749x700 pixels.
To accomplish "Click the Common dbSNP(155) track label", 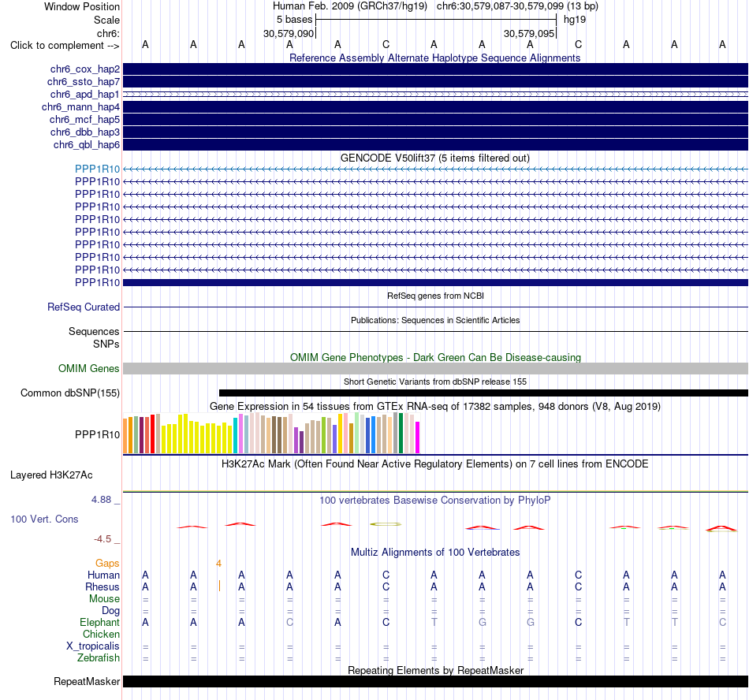I will (x=70, y=393).
